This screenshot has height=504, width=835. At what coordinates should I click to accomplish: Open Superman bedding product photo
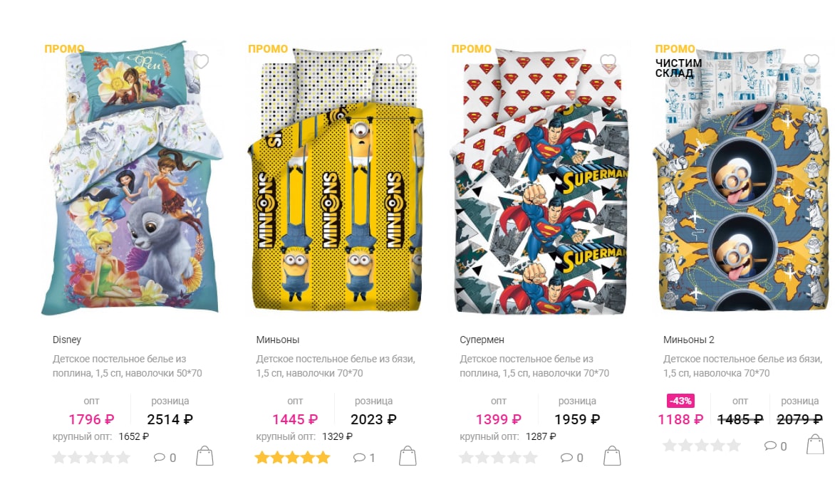[x=539, y=181]
